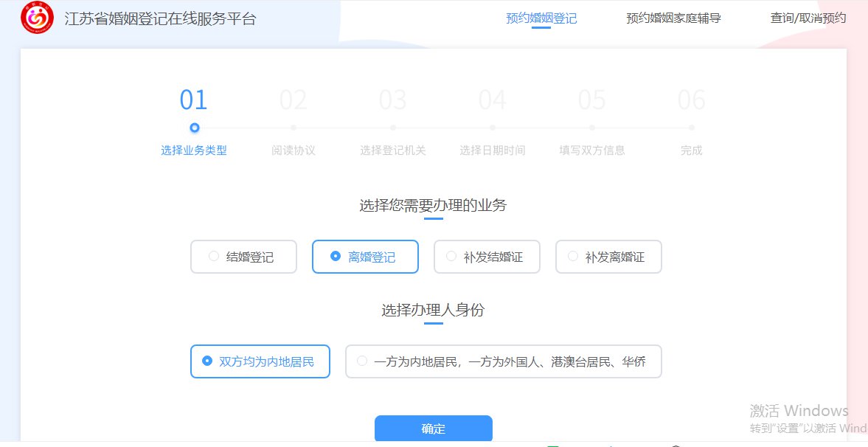Open the 预约婚姻登记 tab

[x=541, y=18]
